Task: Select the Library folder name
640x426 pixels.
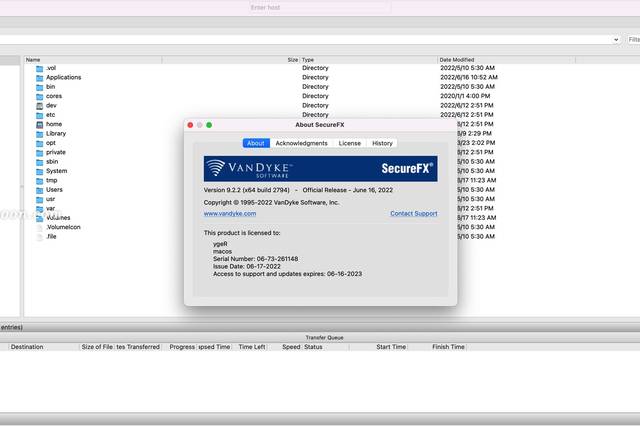Action: click(56, 133)
